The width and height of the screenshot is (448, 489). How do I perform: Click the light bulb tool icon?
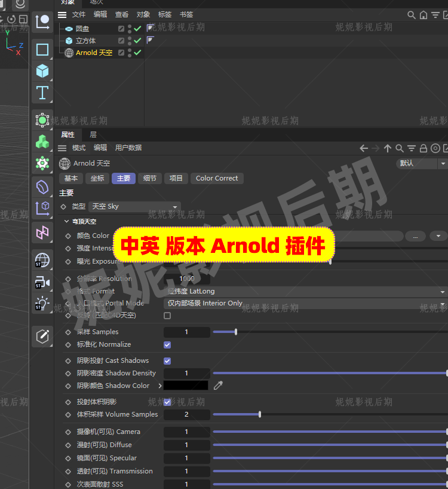[x=42, y=303]
